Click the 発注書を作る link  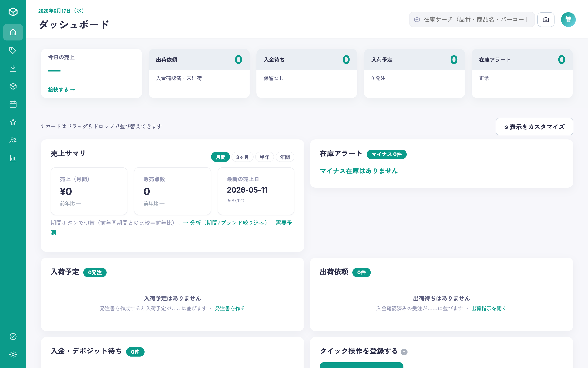point(230,308)
